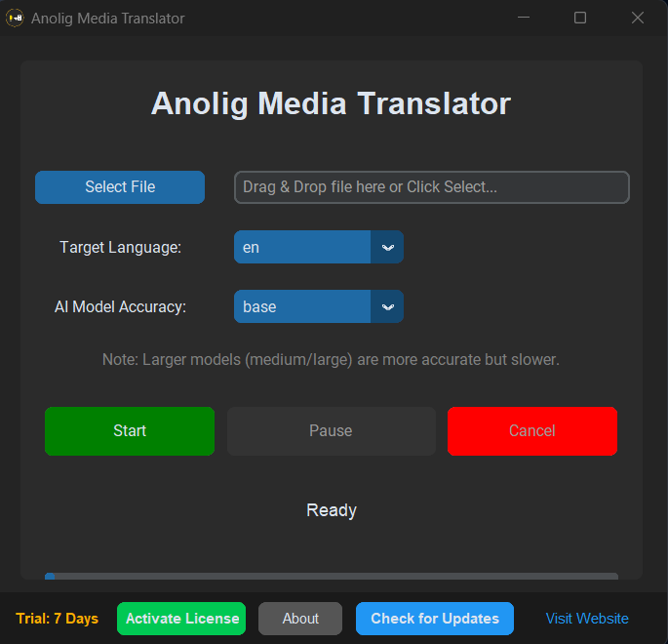The width and height of the screenshot is (668, 644).
Task: Minimize the Anolig Media Translator window
Action: tap(524, 18)
